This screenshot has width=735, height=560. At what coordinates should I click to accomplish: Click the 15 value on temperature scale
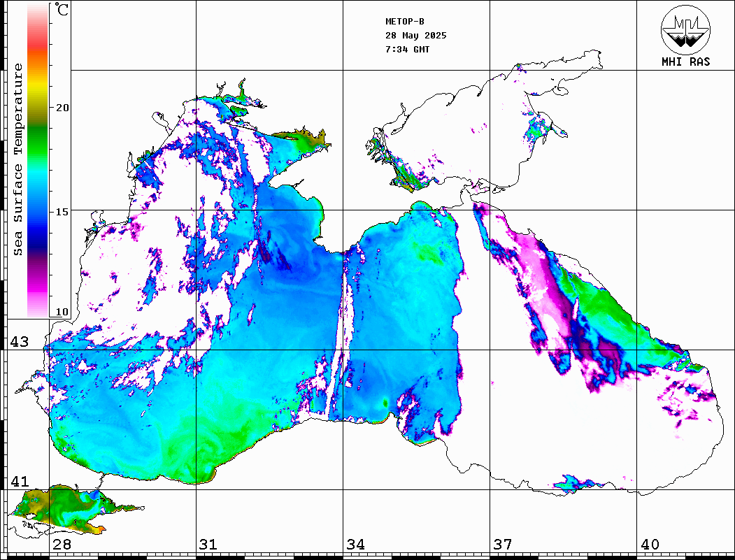click(62, 212)
